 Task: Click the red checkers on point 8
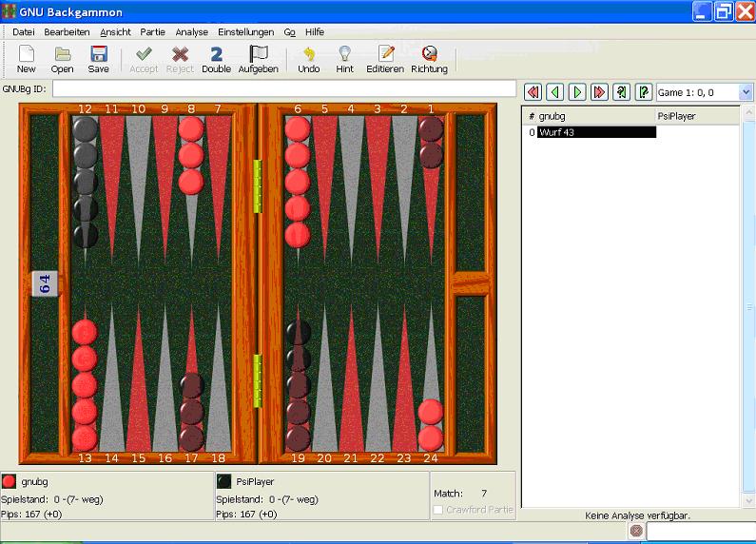click(191, 155)
